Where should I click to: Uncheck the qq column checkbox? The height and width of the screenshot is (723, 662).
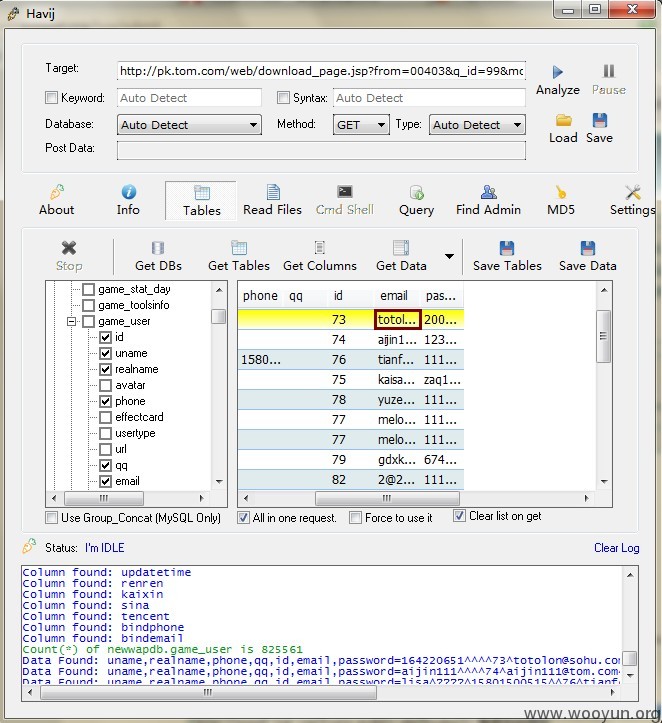click(106, 465)
